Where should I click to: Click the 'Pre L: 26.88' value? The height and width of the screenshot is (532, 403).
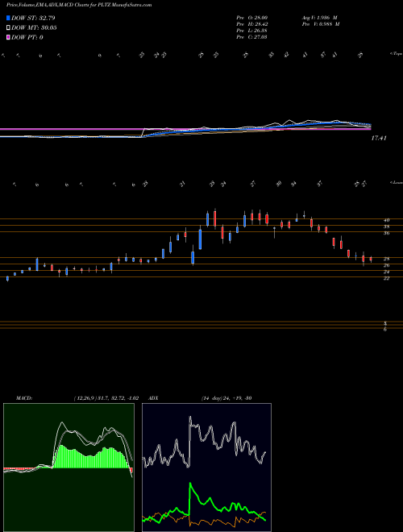[252, 31]
